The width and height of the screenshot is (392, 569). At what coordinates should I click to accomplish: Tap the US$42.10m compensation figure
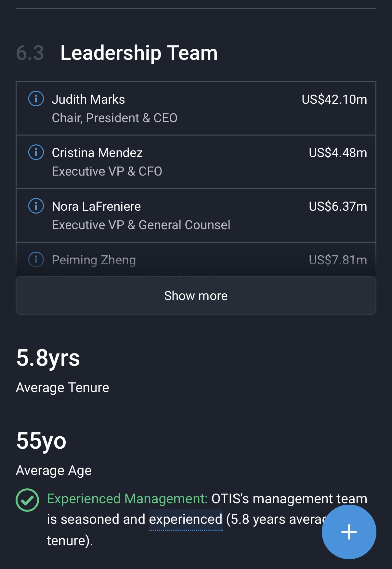pyautogui.click(x=334, y=99)
